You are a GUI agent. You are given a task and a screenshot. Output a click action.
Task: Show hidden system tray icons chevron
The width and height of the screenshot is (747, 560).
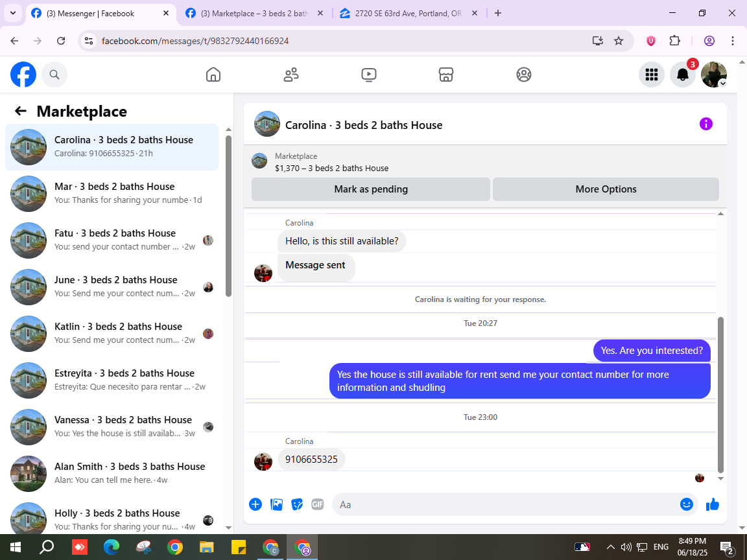610,546
